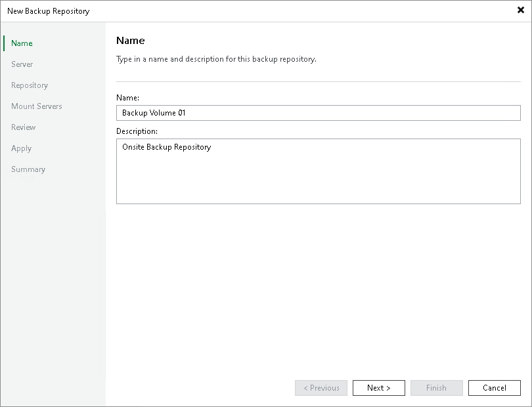Jump to the Review step

23,127
